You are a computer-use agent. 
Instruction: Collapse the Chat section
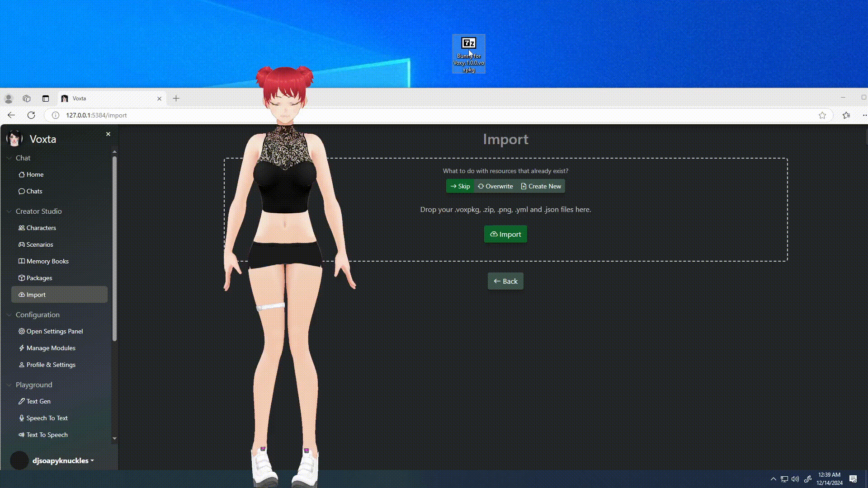pyautogui.click(x=19, y=158)
